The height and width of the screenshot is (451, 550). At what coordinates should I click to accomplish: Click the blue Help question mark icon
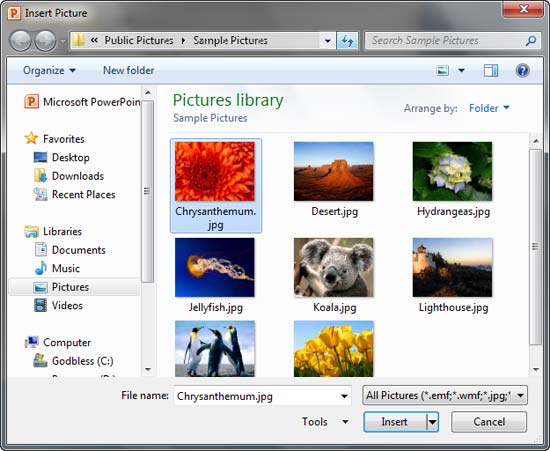522,70
